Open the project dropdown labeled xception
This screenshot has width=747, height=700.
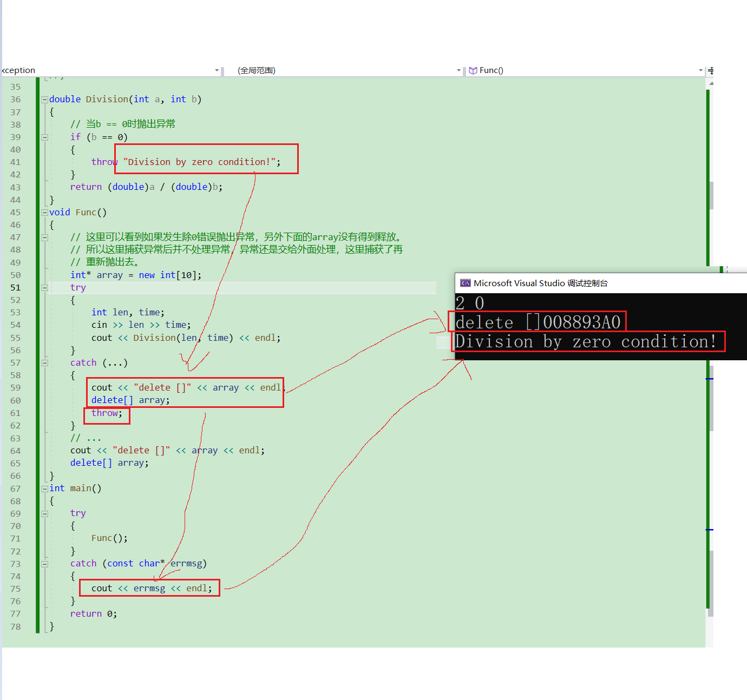tap(111, 70)
